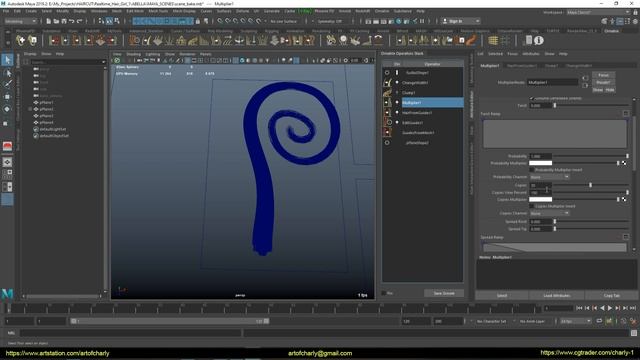Open the Probability Channel dropdown
640x360 pixels.
pyautogui.click(x=549, y=177)
